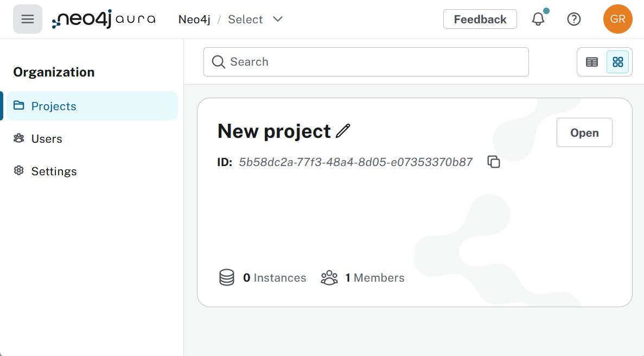Open the help question mark icon
This screenshot has height=356, width=644.
pos(573,20)
